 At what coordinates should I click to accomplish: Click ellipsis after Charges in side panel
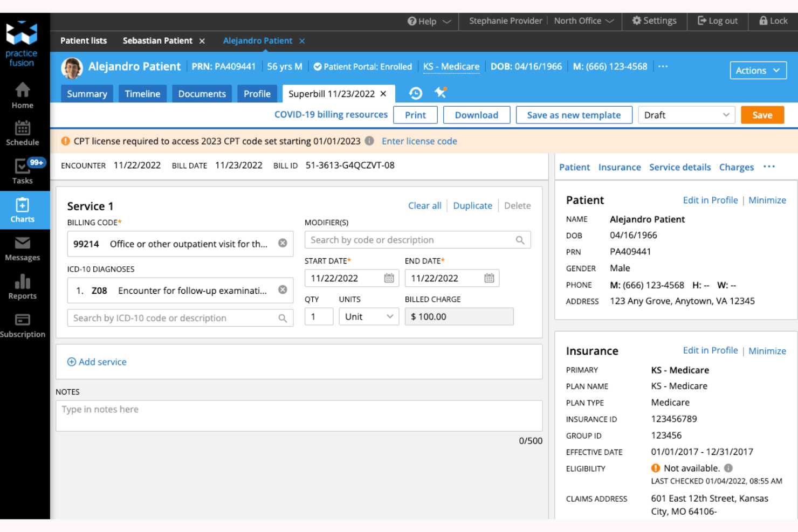click(769, 167)
